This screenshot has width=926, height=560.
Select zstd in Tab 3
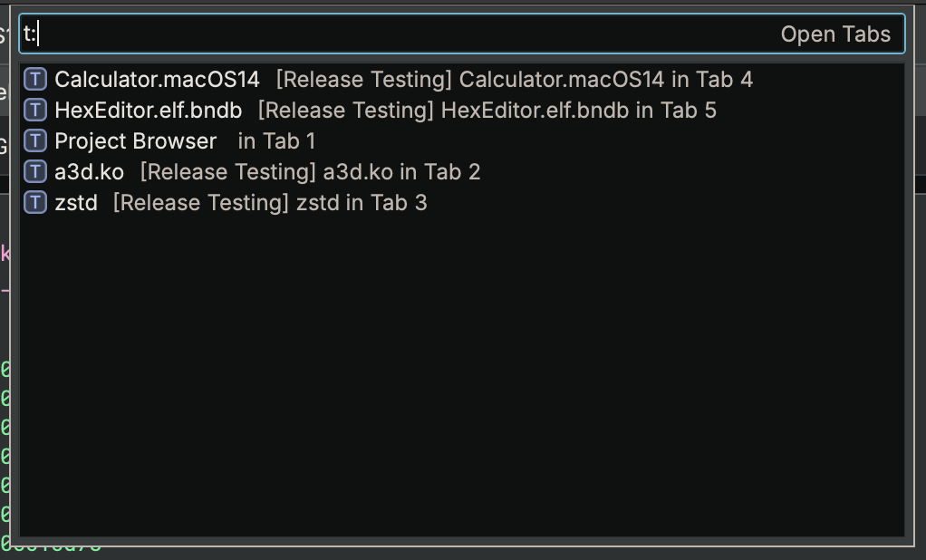[x=77, y=202]
